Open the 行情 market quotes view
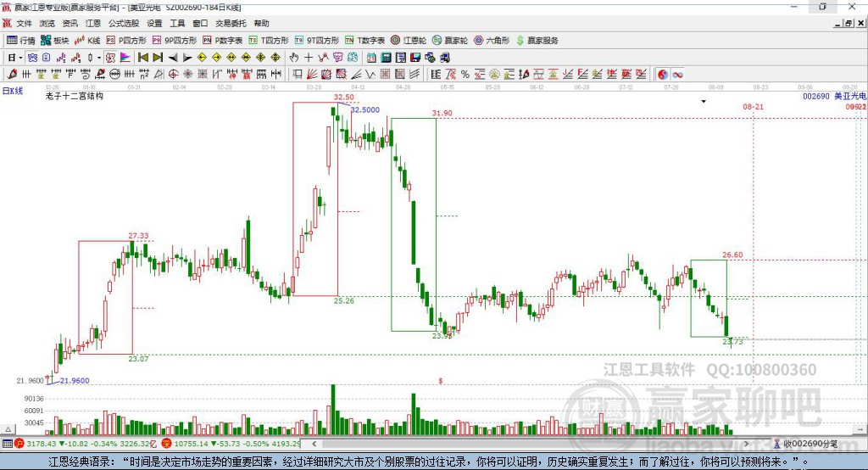 (x=20, y=41)
